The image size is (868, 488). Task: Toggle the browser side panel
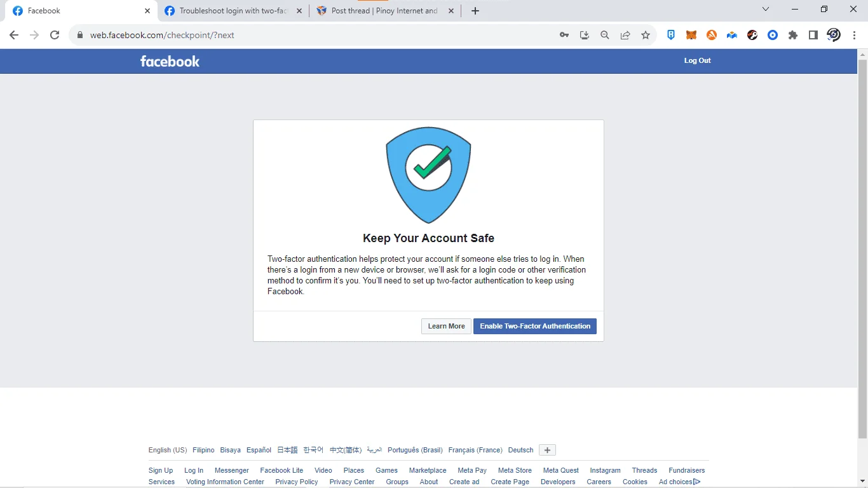(x=813, y=35)
